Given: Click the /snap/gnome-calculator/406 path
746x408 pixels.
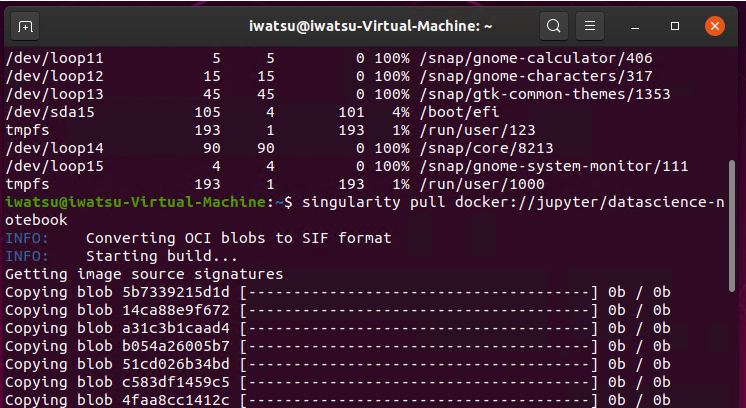Looking at the screenshot, I should pos(536,58).
